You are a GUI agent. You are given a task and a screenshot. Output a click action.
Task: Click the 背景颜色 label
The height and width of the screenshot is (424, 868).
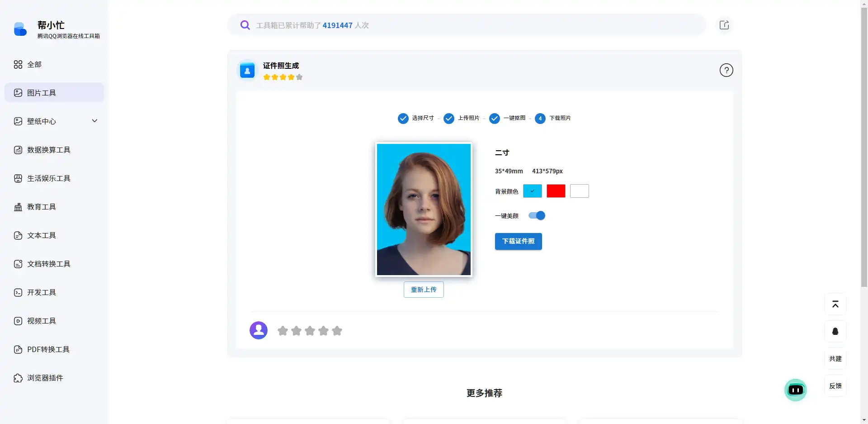(506, 191)
